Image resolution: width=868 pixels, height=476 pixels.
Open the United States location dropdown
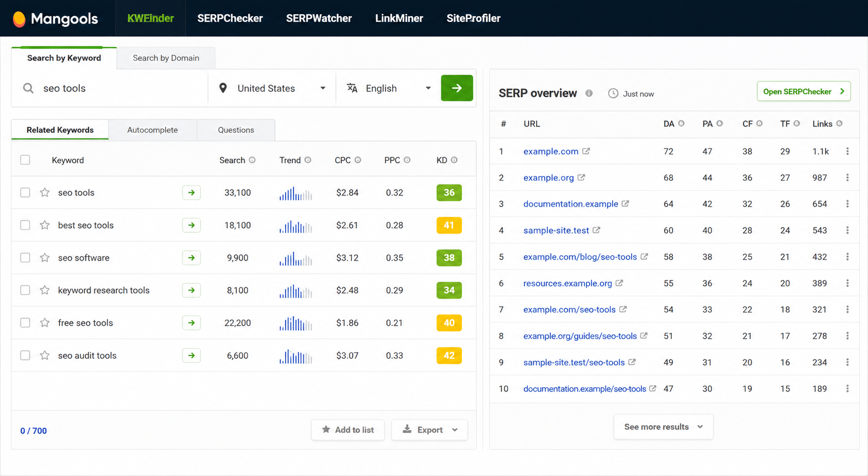tap(272, 88)
